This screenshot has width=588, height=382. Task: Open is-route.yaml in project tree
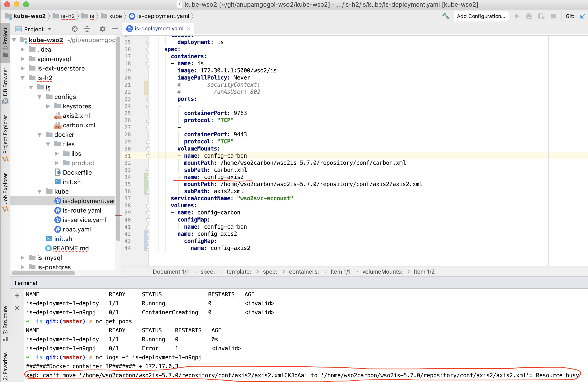pos(82,210)
